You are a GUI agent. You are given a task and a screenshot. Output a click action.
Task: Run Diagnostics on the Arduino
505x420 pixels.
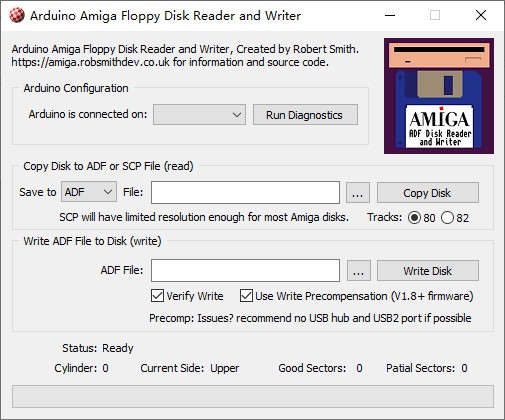click(305, 115)
